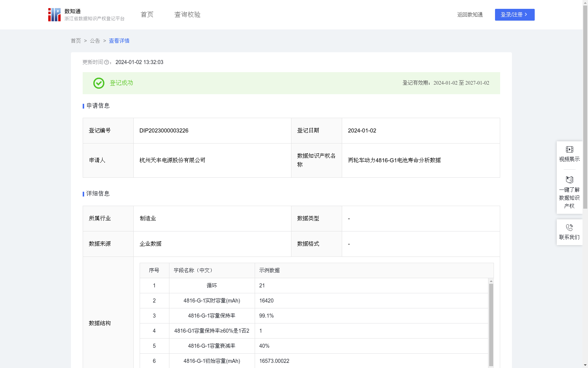This screenshot has width=588, height=368.
Task: Click registration date value 2024-01-02
Action: (362, 131)
